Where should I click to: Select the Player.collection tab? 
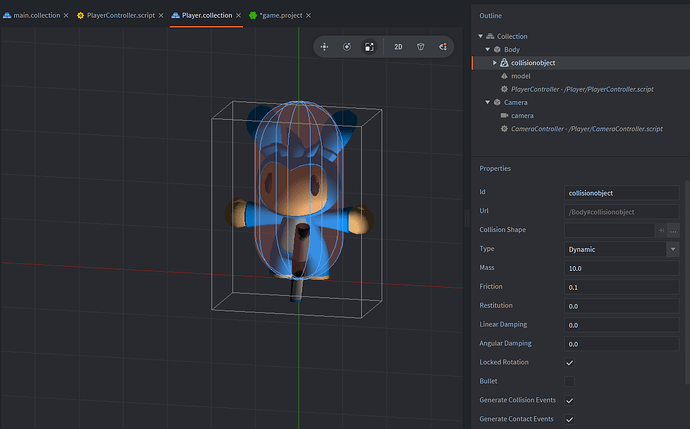207,15
